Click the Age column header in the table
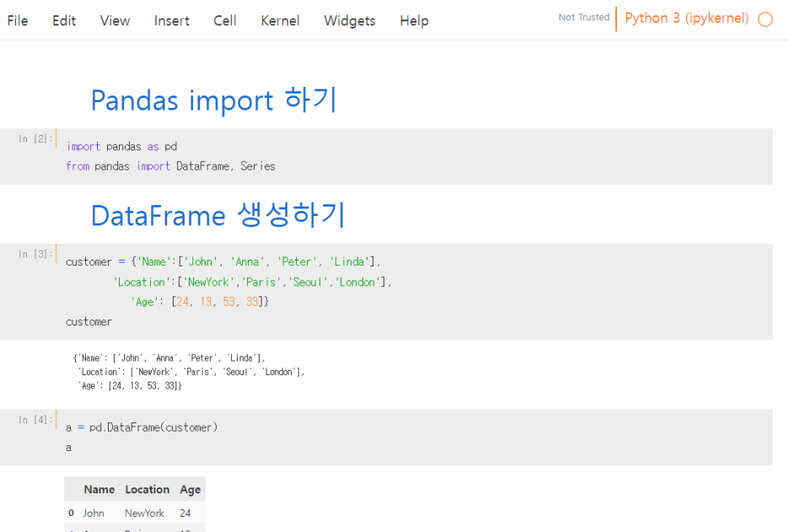Screen dimensions: 789x532 tap(191, 490)
